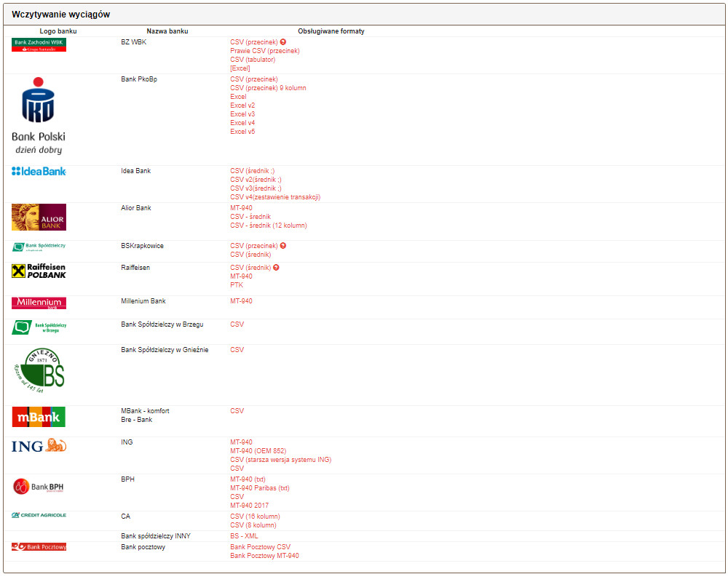This screenshot has height=582, width=728.
Task: Select the Idea Bank logo
Action: point(39,171)
